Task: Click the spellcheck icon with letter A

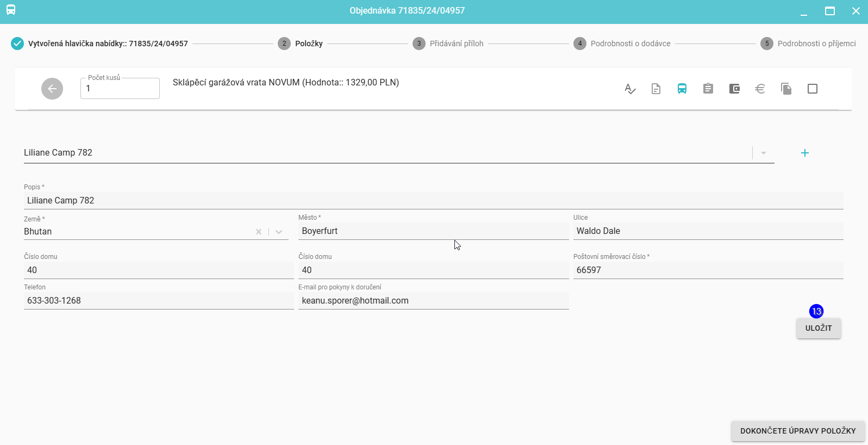Action: tap(630, 89)
